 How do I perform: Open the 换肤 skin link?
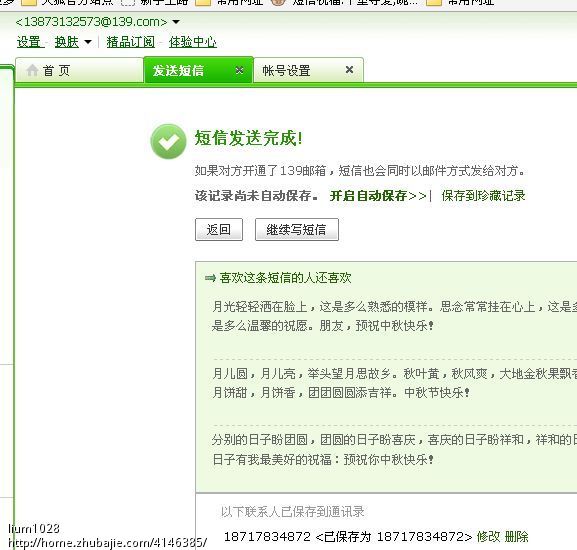(x=67, y=42)
